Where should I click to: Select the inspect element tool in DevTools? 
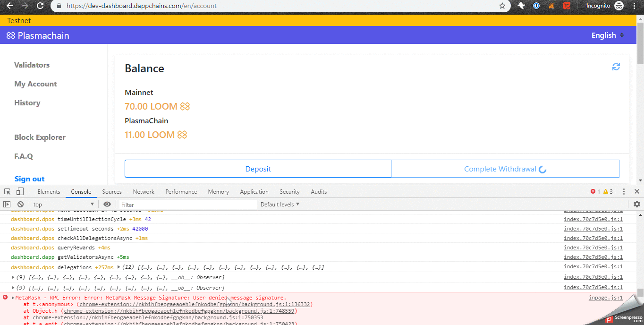click(x=7, y=191)
